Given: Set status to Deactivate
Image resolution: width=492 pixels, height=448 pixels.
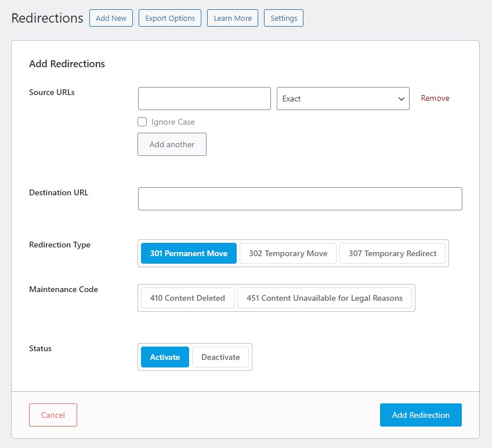Looking at the screenshot, I should [x=220, y=357].
